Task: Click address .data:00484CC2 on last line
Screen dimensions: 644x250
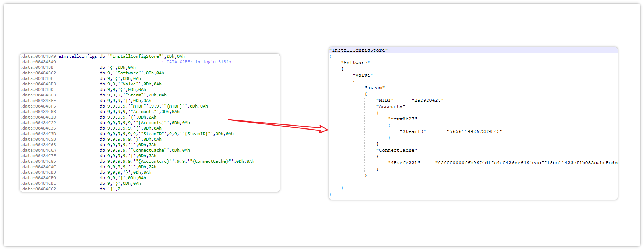Action: click(38, 189)
